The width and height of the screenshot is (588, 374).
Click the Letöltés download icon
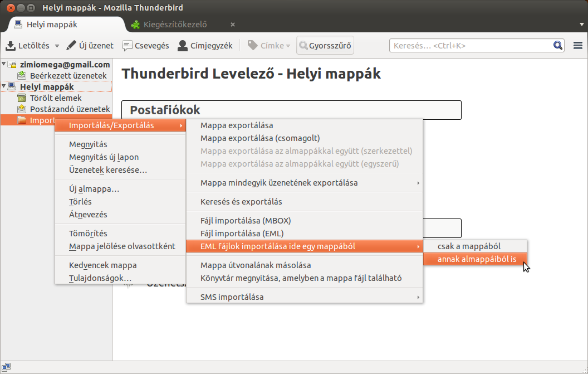(x=11, y=46)
